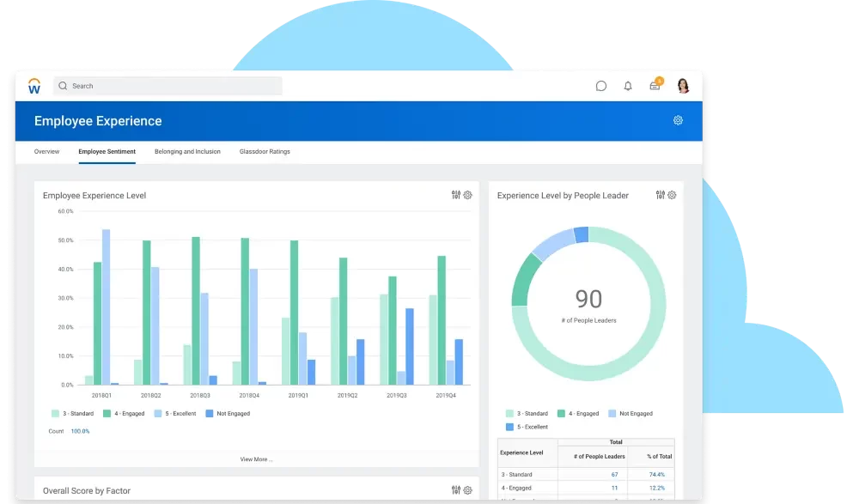Viewport: 859px width, 504px height.
Task: Switch to the Overview tab
Action: (x=46, y=151)
